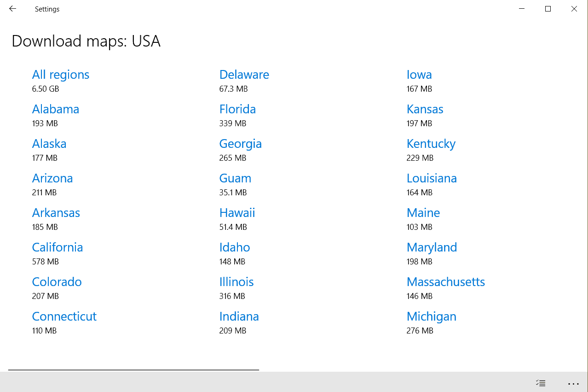Open the See more ellipsis menu
This screenshot has height=392, width=588.
(573, 383)
